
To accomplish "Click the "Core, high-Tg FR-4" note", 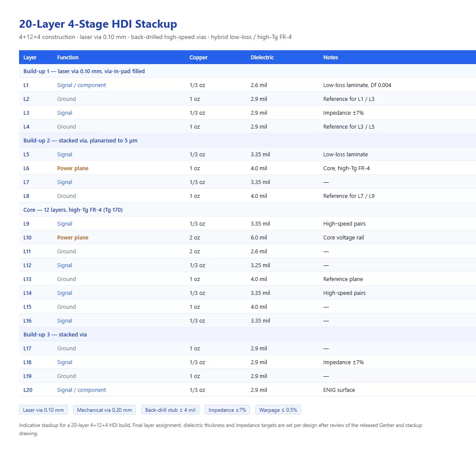I will [x=346, y=168].
